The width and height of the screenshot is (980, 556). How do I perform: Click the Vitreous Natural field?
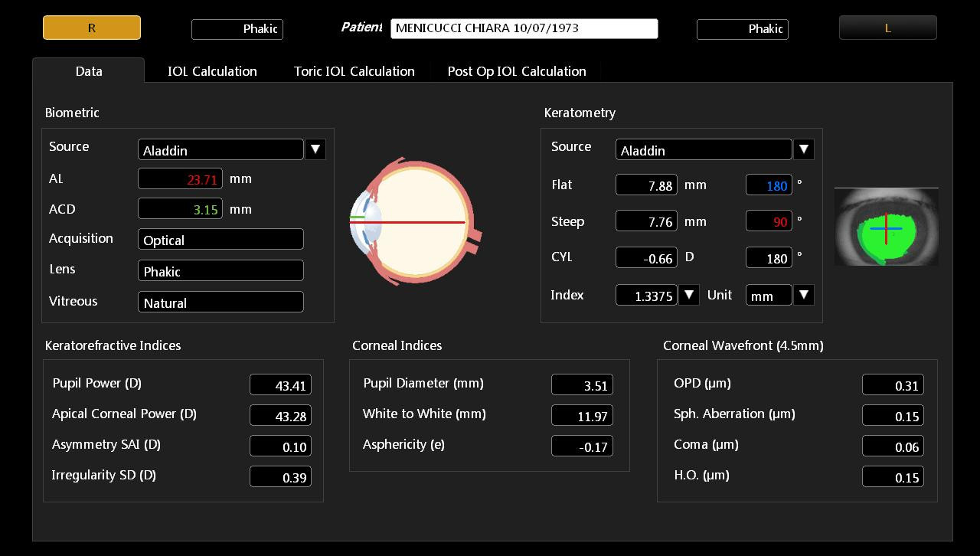pos(220,302)
